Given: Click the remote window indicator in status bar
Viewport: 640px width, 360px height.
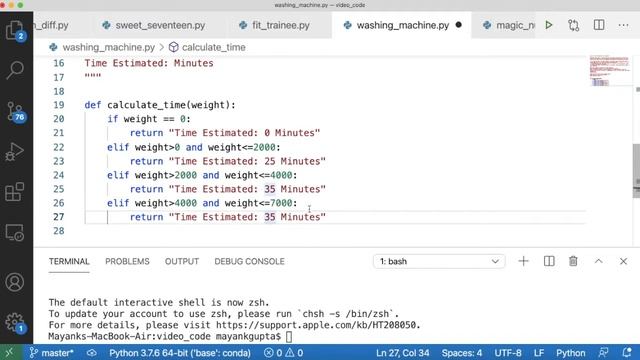Looking at the screenshot, I should pyautogui.click(x=9, y=353).
